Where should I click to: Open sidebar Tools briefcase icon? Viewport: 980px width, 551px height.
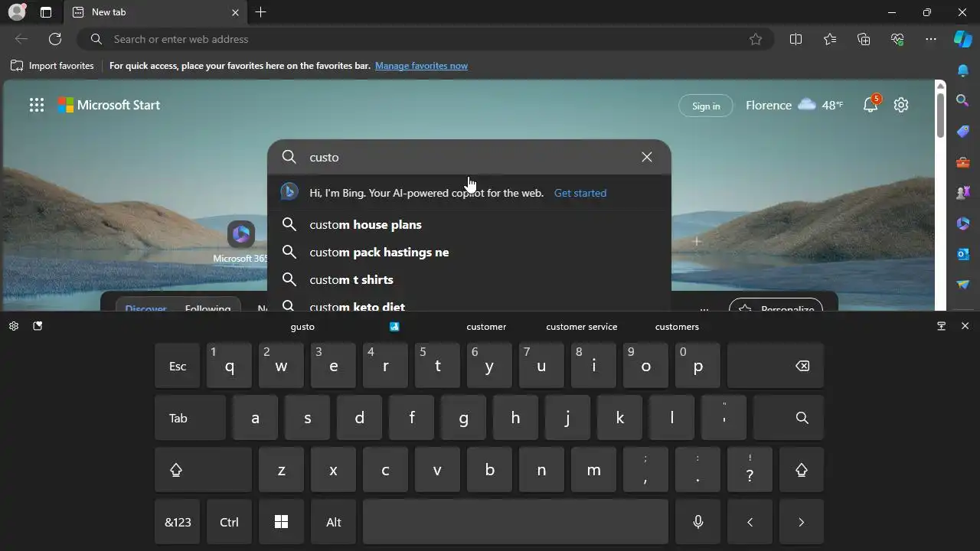click(x=963, y=161)
